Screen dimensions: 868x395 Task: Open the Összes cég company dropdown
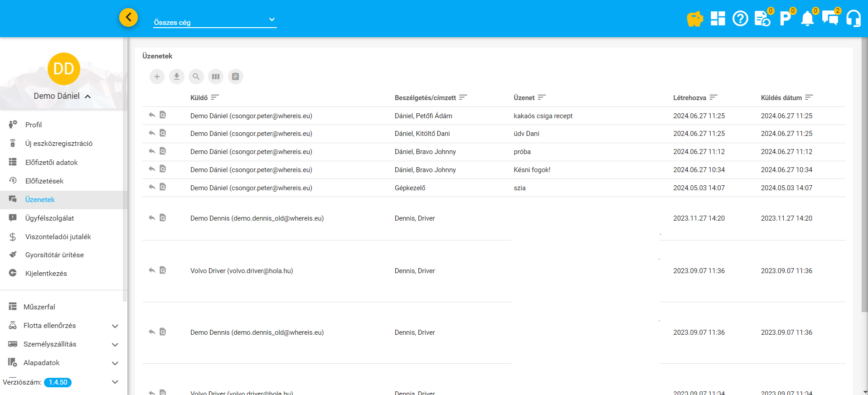click(215, 20)
